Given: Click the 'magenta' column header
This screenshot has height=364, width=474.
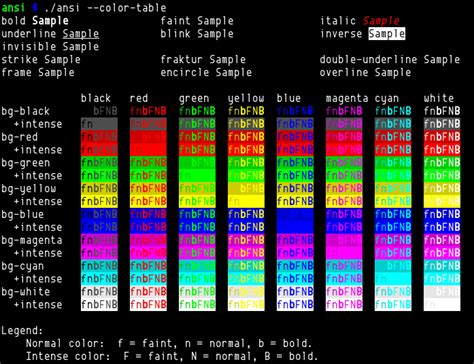Looking at the screenshot, I should point(347,98).
